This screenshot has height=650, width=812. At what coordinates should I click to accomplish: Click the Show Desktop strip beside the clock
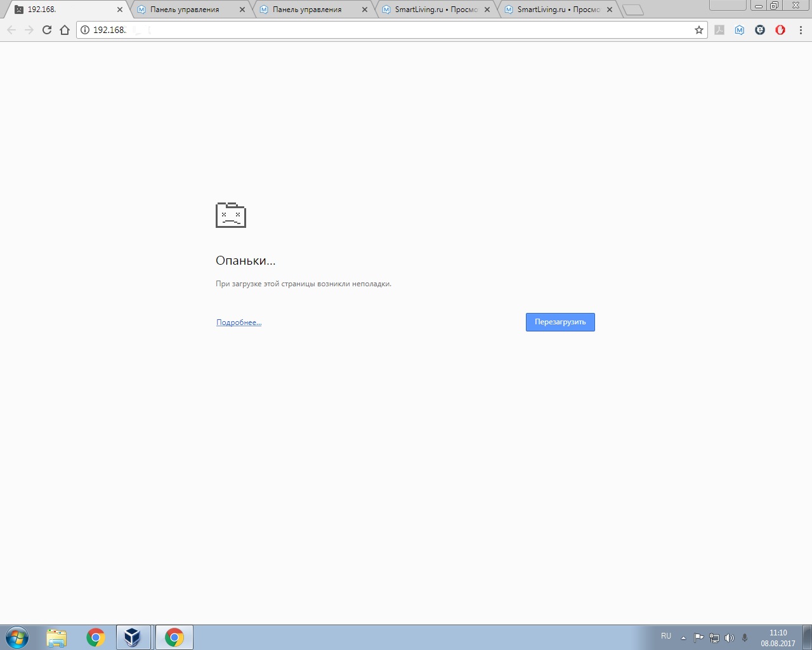pyautogui.click(x=807, y=637)
